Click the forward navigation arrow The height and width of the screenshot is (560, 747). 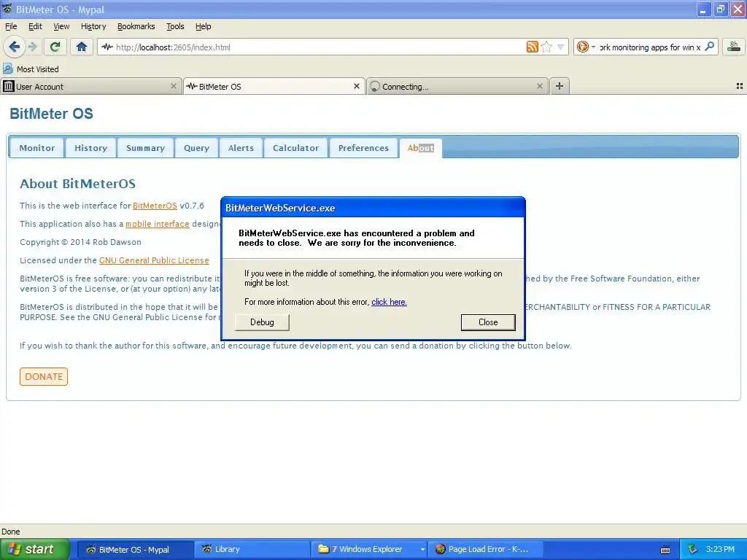point(32,47)
